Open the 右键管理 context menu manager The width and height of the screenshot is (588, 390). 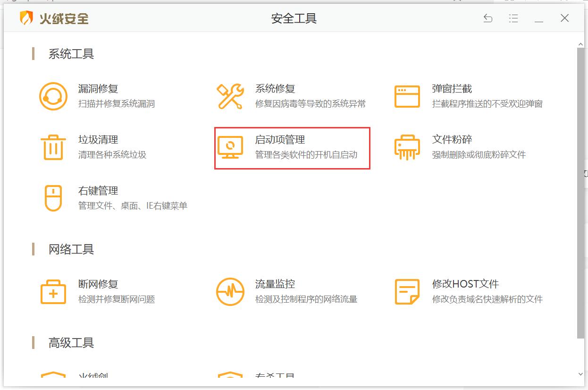[97, 191]
